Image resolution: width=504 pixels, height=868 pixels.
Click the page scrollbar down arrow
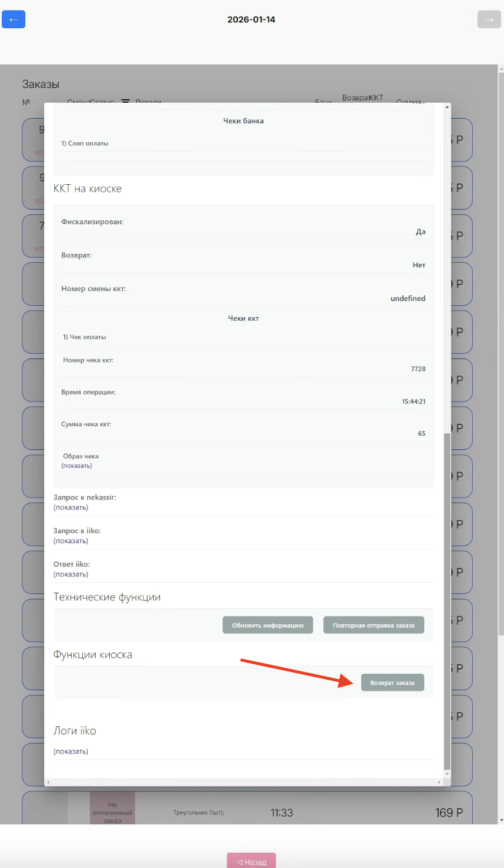click(501, 820)
